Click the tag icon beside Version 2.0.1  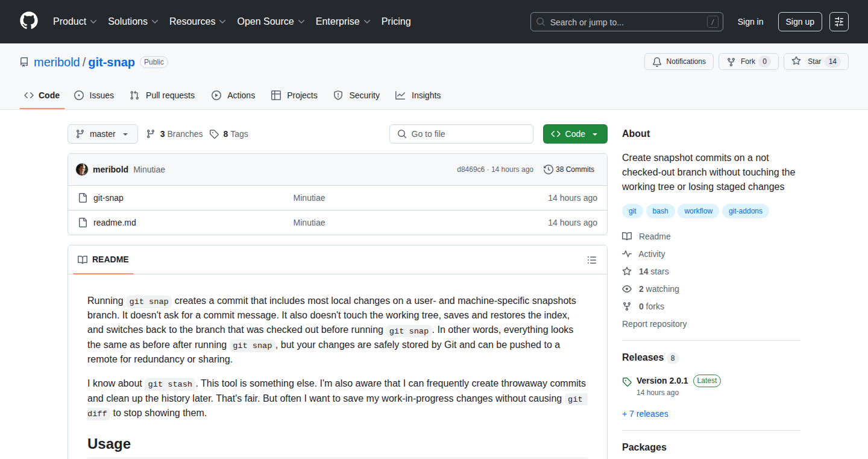627,381
